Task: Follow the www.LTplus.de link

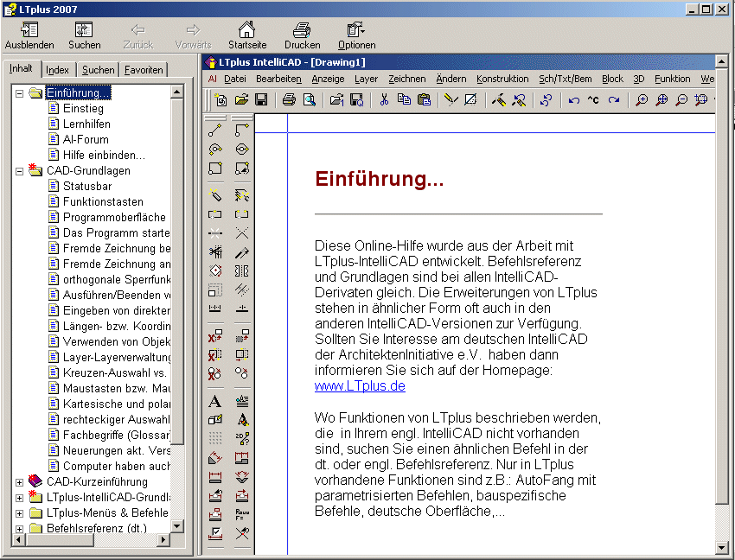Action: 360,385
